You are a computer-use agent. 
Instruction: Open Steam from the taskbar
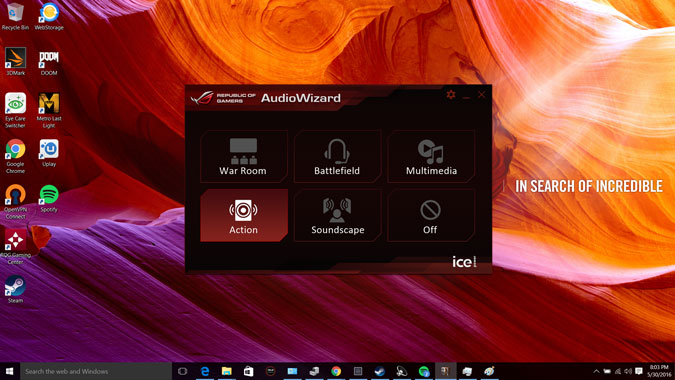(x=380, y=371)
